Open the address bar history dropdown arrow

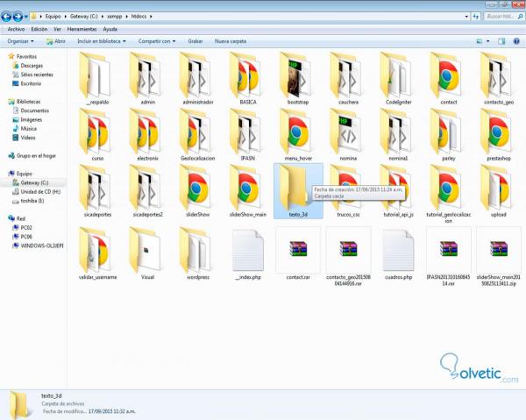[x=466, y=16]
